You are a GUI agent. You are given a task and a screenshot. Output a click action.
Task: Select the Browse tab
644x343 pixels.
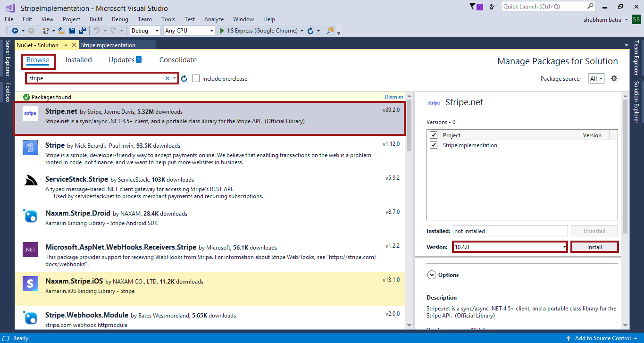pyautogui.click(x=38, y=60)
